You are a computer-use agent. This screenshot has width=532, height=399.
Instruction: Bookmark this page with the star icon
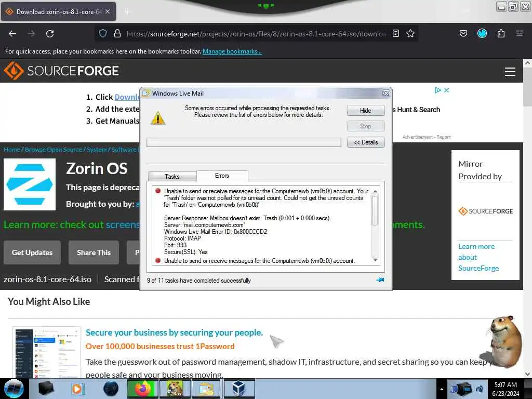[410, 33]
